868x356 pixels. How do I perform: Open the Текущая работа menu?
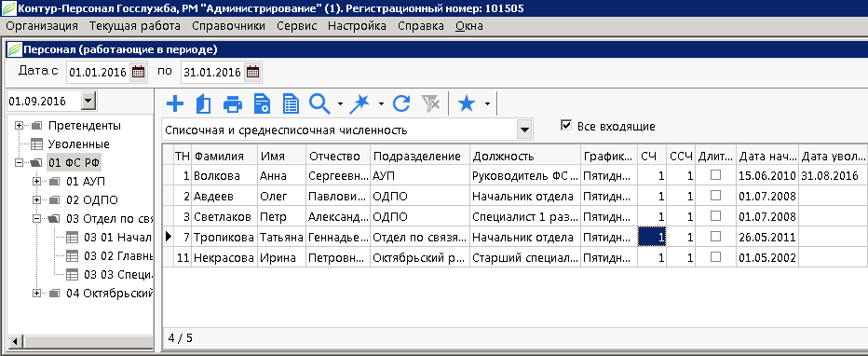(x=135, y=26)
